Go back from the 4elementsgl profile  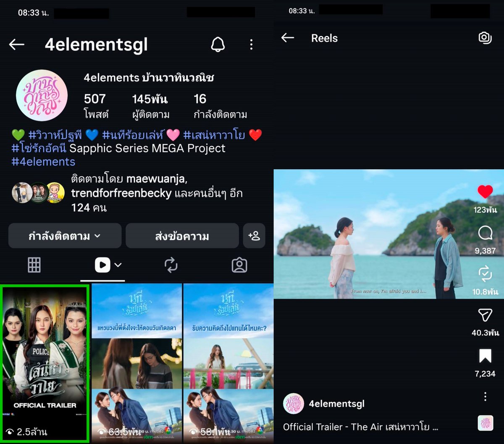pos(17,45)
